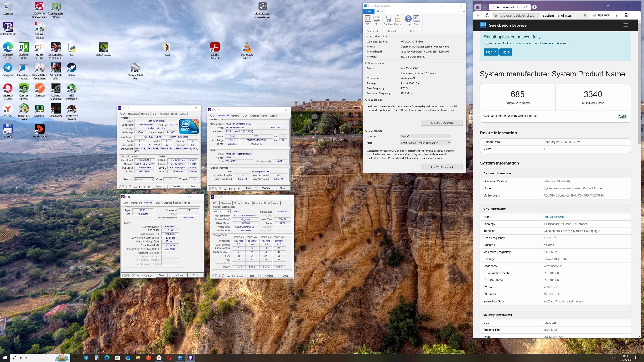
Task: Open MSI Afterburner desktop shortcut
Action: click(71, 92)
